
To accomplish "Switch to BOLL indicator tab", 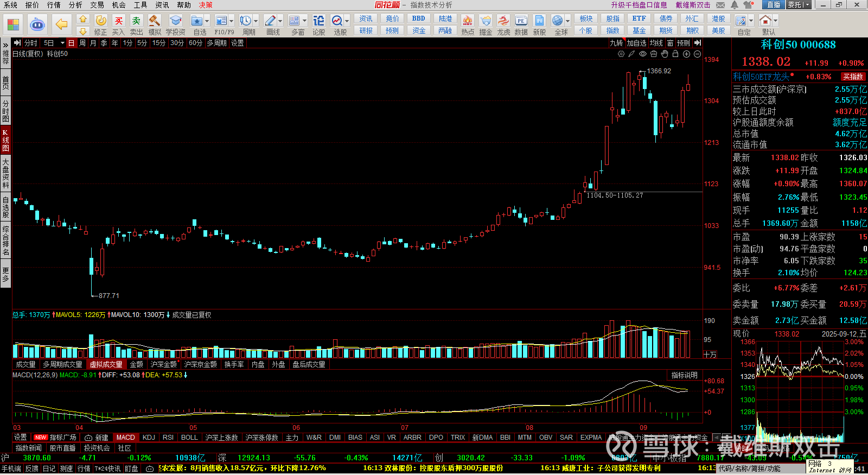I will (x=189, y=438).
